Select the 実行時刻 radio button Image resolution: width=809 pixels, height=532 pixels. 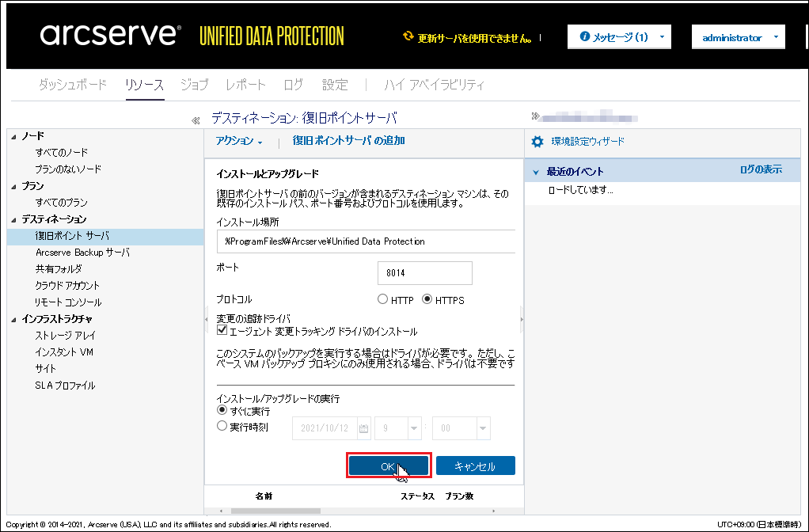point(222,426)
